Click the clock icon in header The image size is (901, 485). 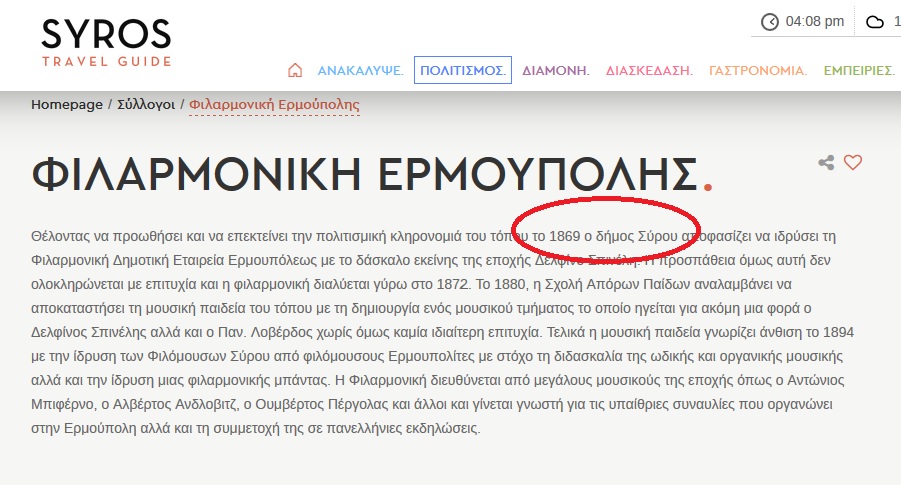(x=769, y=21)
